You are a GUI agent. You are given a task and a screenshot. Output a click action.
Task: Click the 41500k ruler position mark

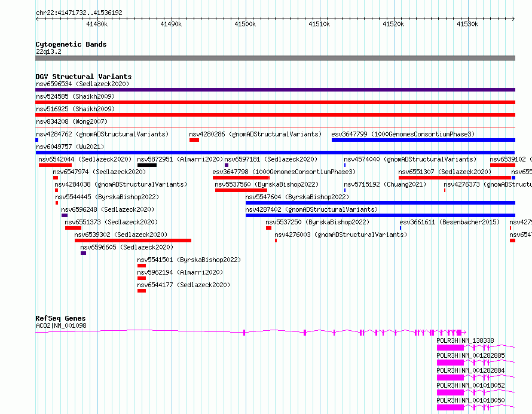[x=245, y=24]
